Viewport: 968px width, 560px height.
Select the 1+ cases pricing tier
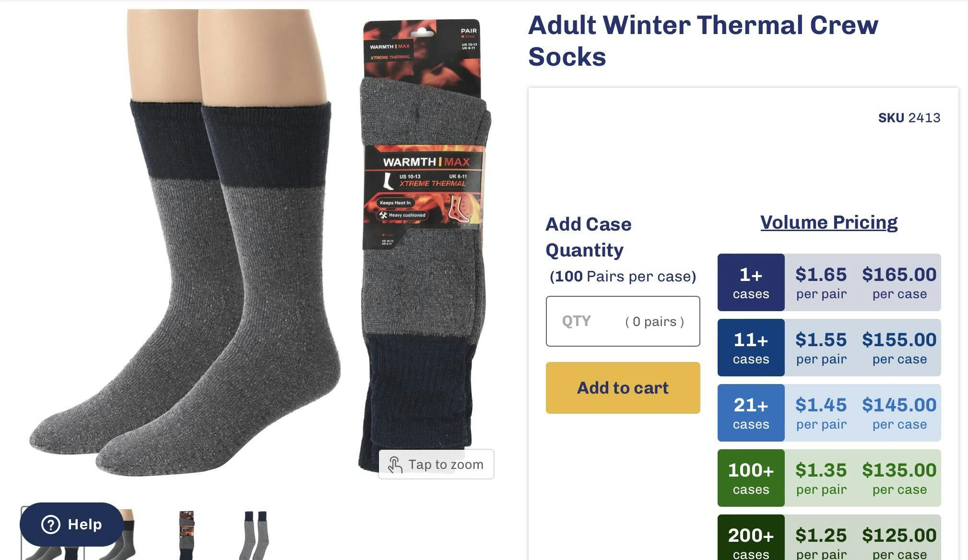pyautogui.click(x=829, y=282)
